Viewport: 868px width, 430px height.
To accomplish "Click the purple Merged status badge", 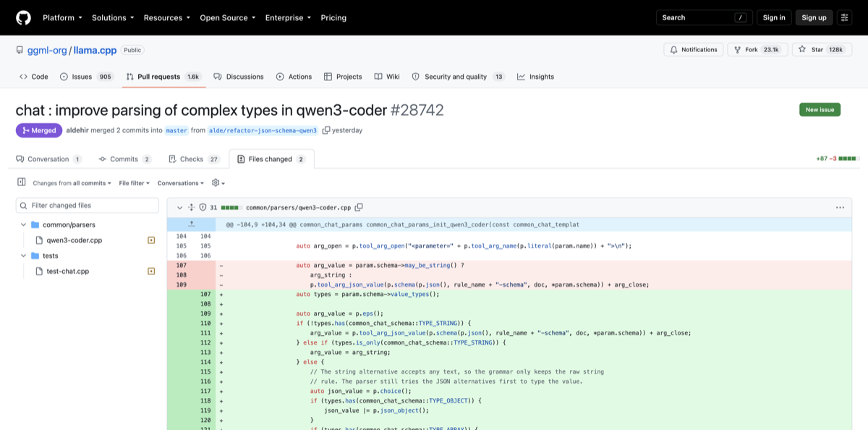I will [39, 130].
